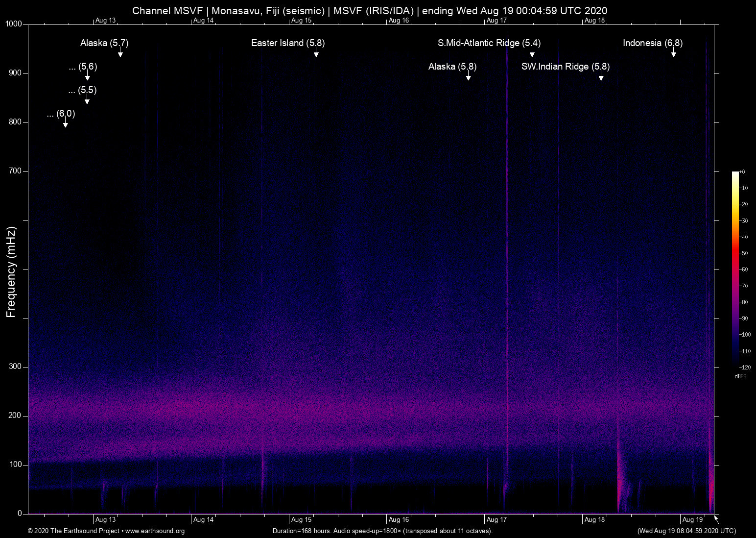Select the 100 frequency axis tick label
Viewport: 756px width, 538px height.
(x=16, y=465)
